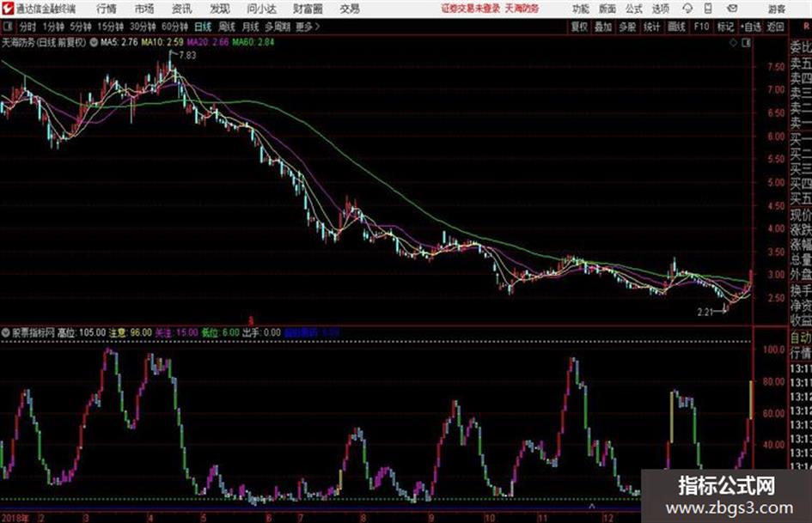The width and height of the screenshot is (812, 523).
Task: Switch to the 60分钟 period tab
Action: [x=174, y=27]
